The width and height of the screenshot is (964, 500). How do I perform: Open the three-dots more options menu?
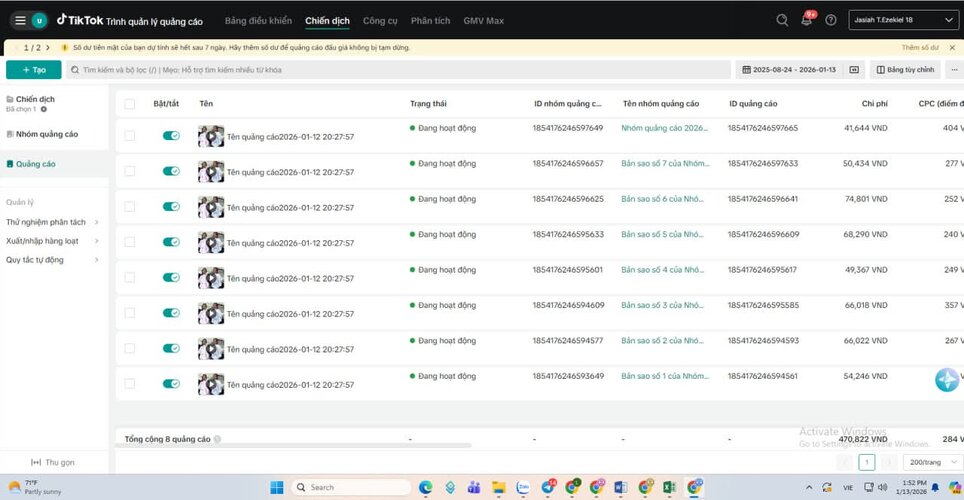coord(953,70)
